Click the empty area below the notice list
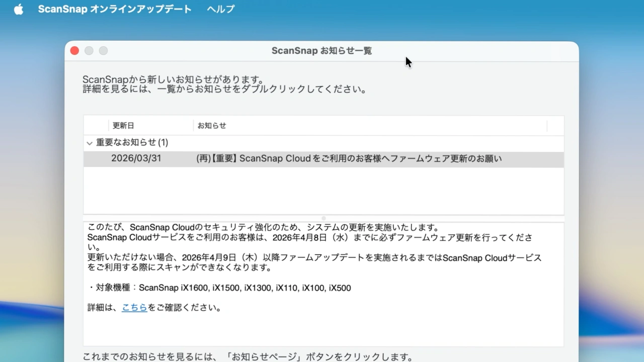 click(322, 191)
